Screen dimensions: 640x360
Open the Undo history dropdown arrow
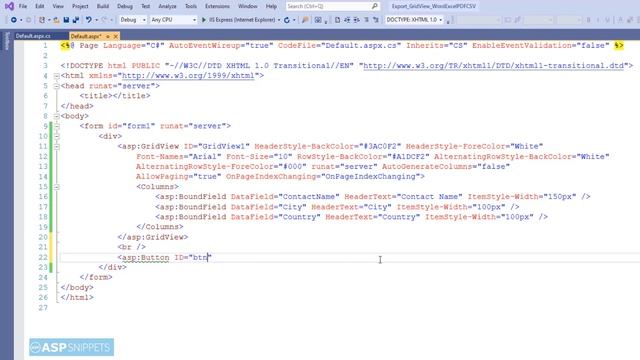(96, 20)
